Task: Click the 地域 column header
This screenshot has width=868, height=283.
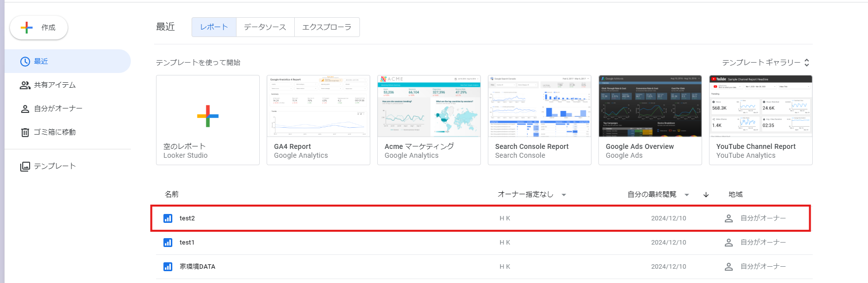Action: pos(736,194)
